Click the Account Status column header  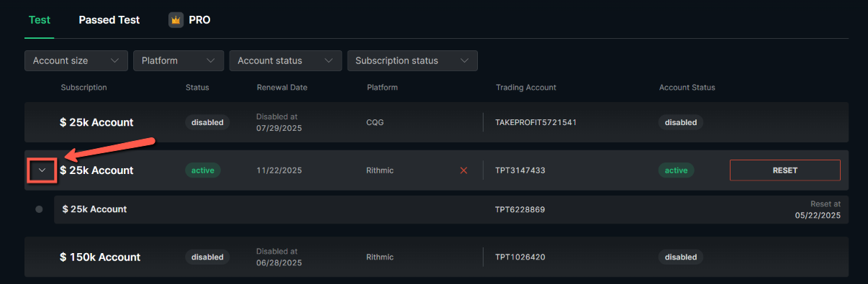coord(687,88)
